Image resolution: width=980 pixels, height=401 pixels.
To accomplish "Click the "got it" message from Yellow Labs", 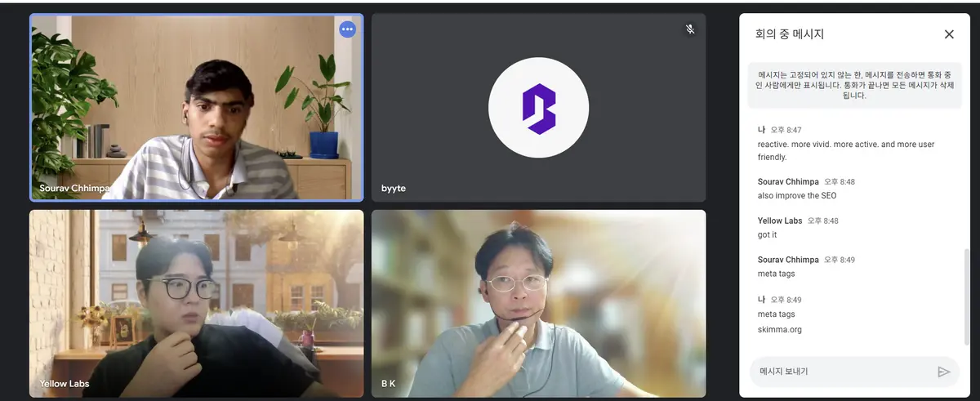I will (x=768, y=235).
